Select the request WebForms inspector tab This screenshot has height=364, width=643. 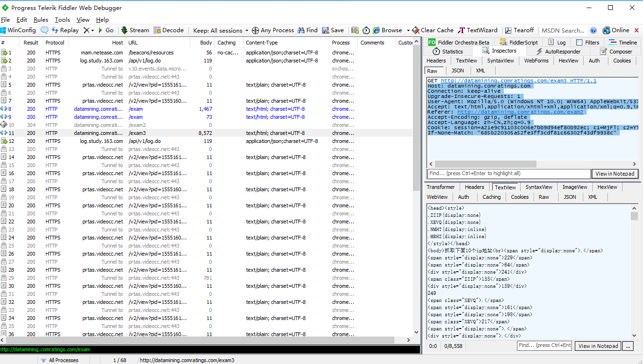coord(536,61)
